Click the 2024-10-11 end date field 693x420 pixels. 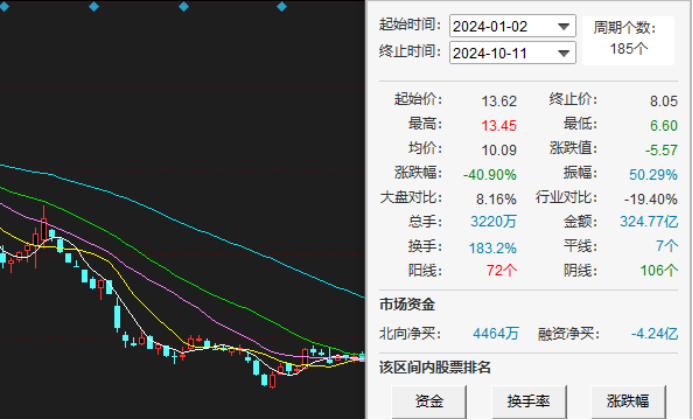coord(502,53)
